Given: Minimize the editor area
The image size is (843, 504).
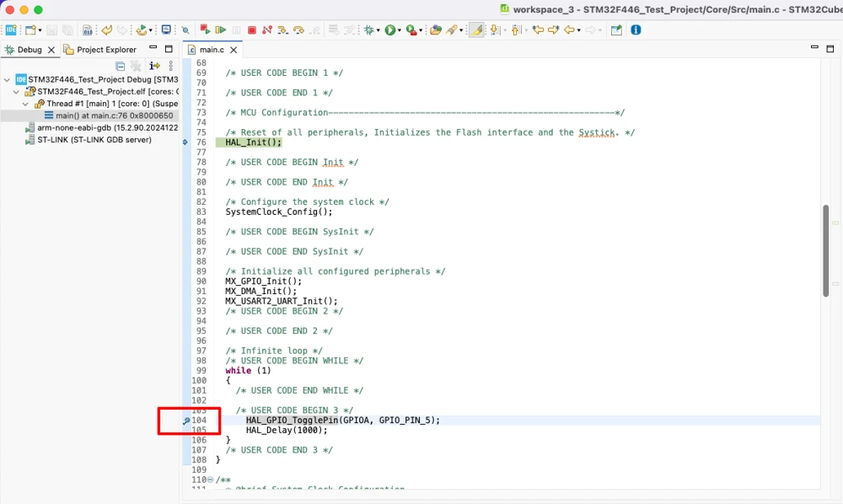Looking at the screenshot, I should coord(814,48).
